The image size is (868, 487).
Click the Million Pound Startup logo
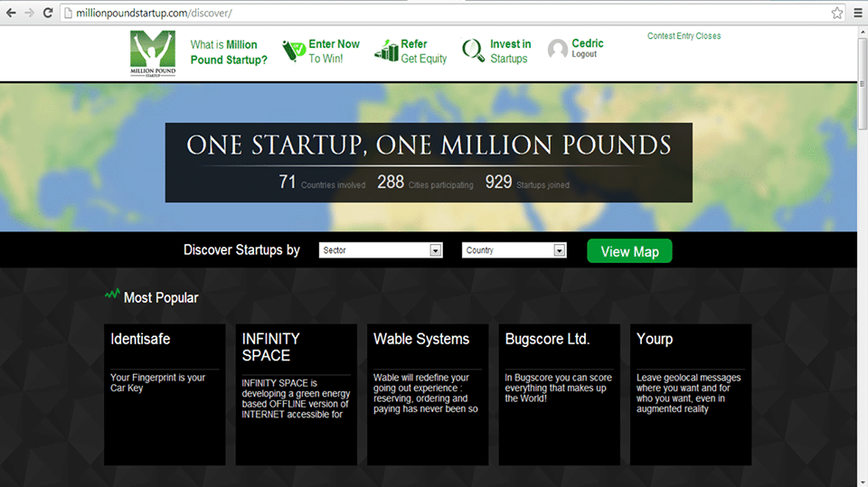tap(153, 53)
